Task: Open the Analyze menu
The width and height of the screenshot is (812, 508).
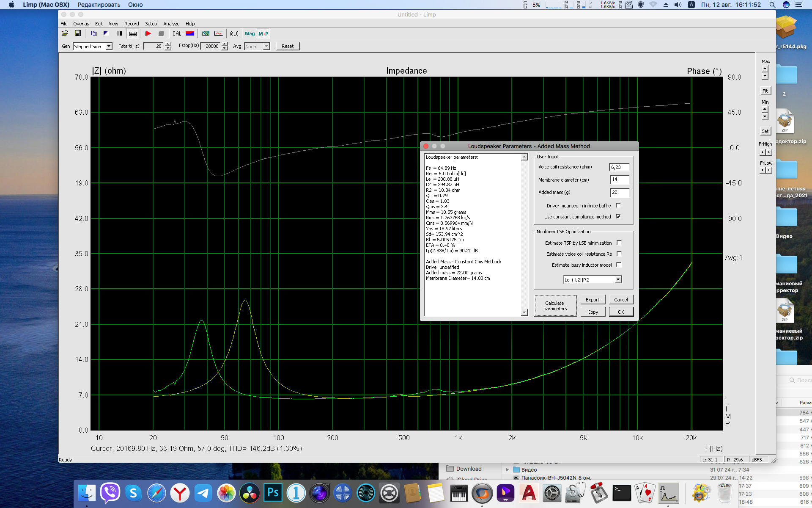Action: coord(171,24)
